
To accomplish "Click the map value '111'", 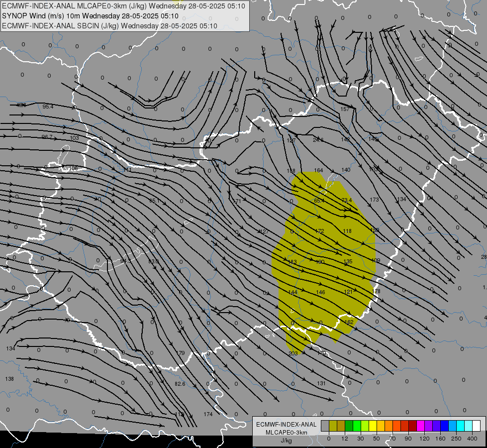I will [x=128, y=170].
